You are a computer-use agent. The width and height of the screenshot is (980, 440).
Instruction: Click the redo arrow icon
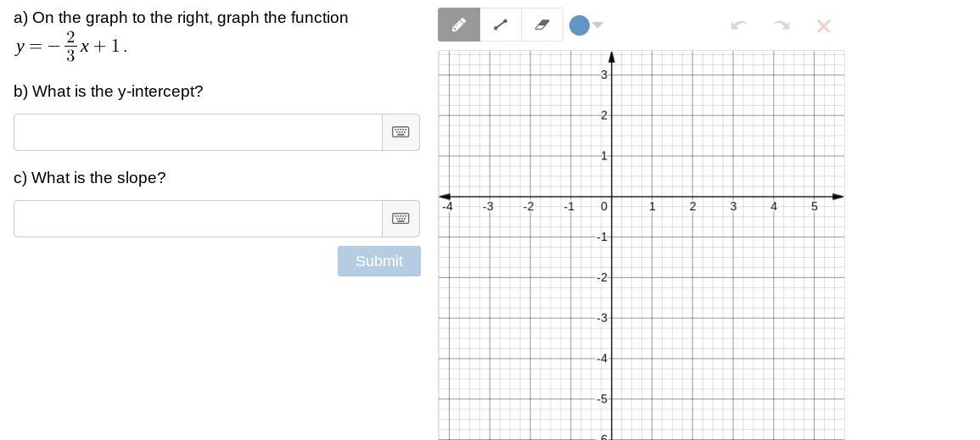tap(781, 25)
